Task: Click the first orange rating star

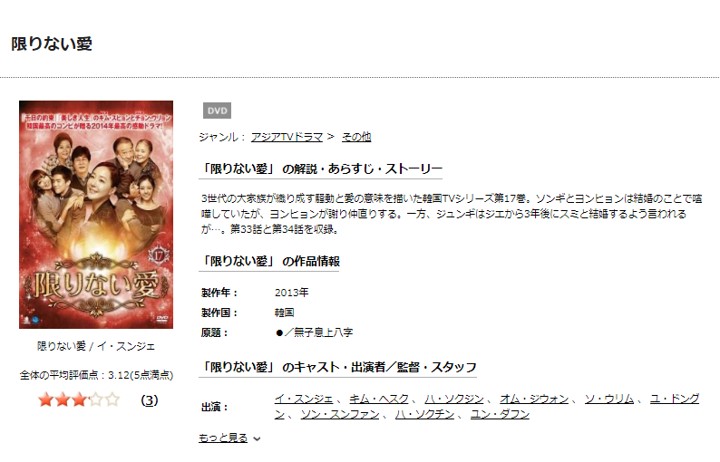Action: pyautogui.click(x=45, y=400)
